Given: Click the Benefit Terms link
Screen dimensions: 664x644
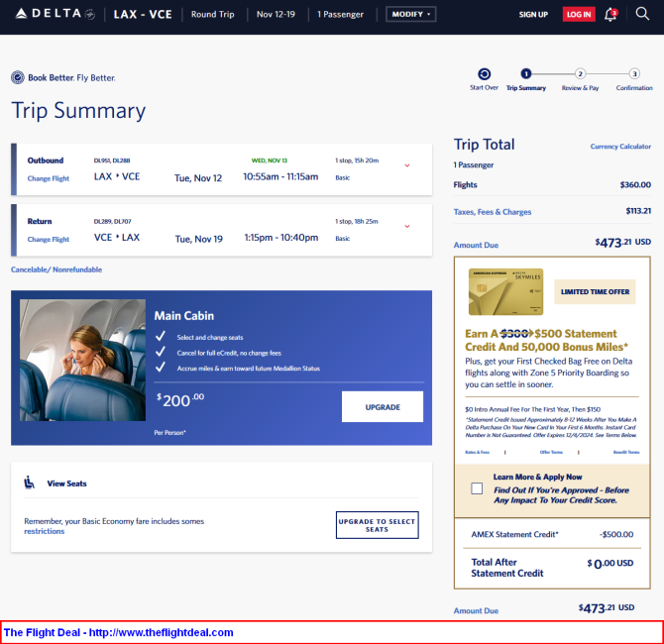Looking at the screenshot, I should (626, 452).
